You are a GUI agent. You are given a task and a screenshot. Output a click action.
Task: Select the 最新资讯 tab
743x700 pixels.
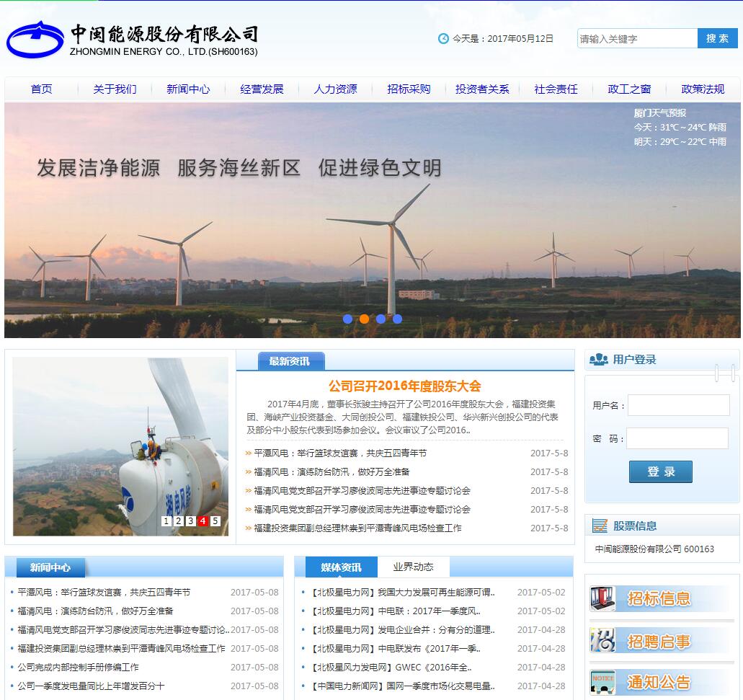[x=291, y=361]
